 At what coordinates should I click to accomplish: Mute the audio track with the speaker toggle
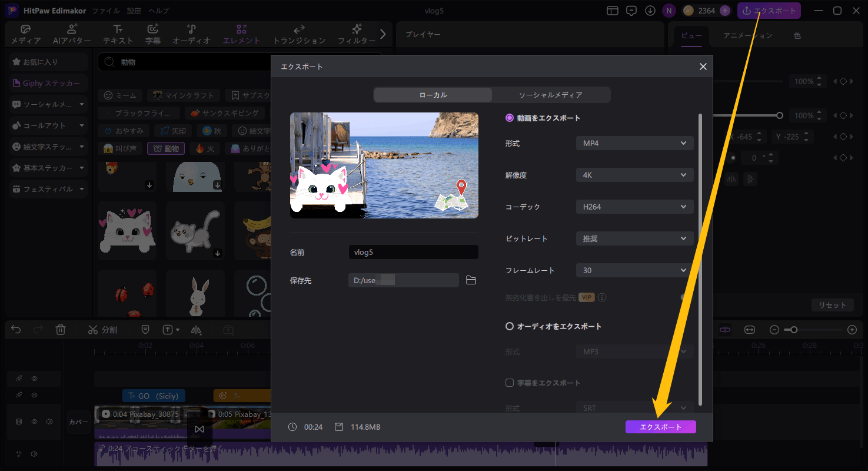point(35,454)
